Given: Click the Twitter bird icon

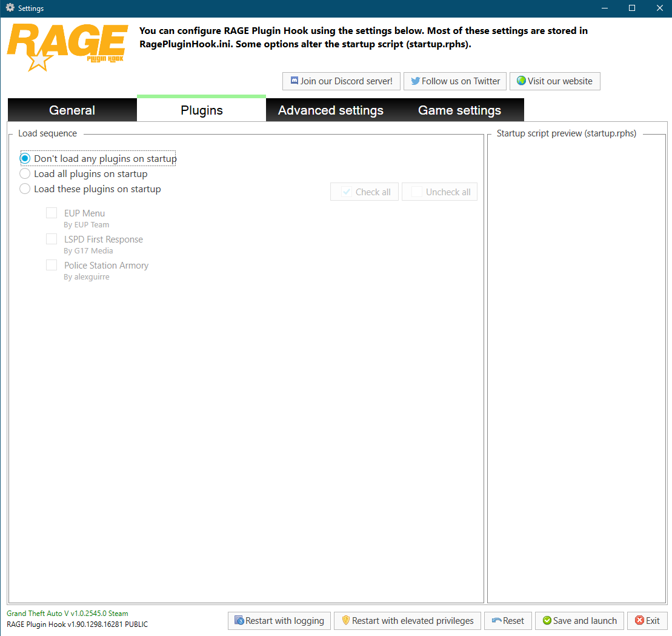Looking at the screenshot, I should pos(415,81).
